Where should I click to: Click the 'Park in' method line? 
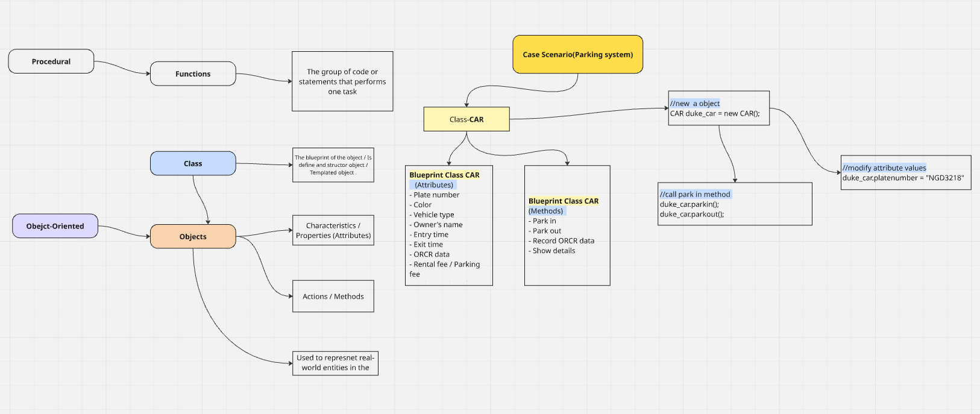pyautogui.click(x=542, y=221)
